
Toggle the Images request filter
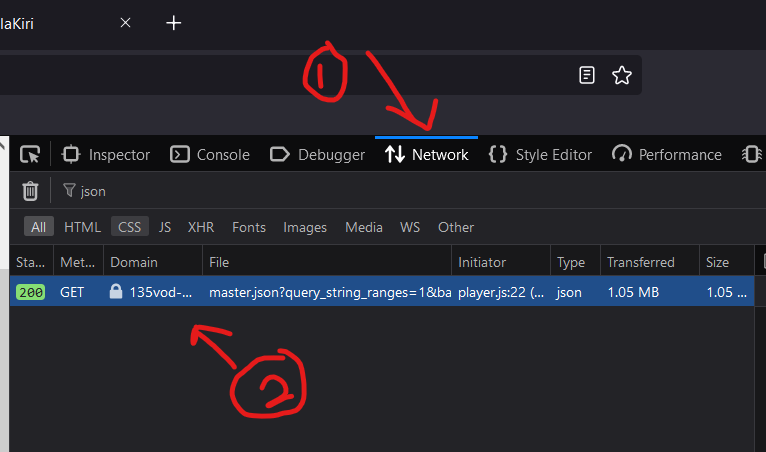[x=305, y=227]
